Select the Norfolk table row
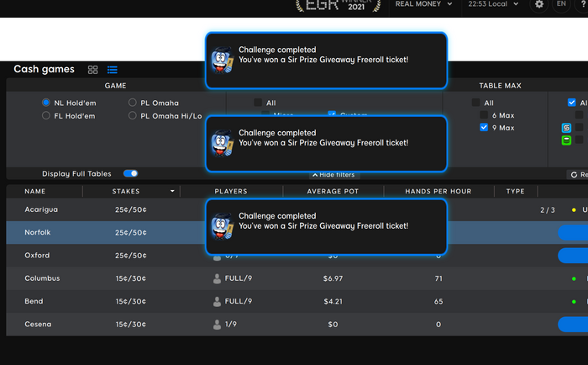The image size is (588, 365). (297, 232)
